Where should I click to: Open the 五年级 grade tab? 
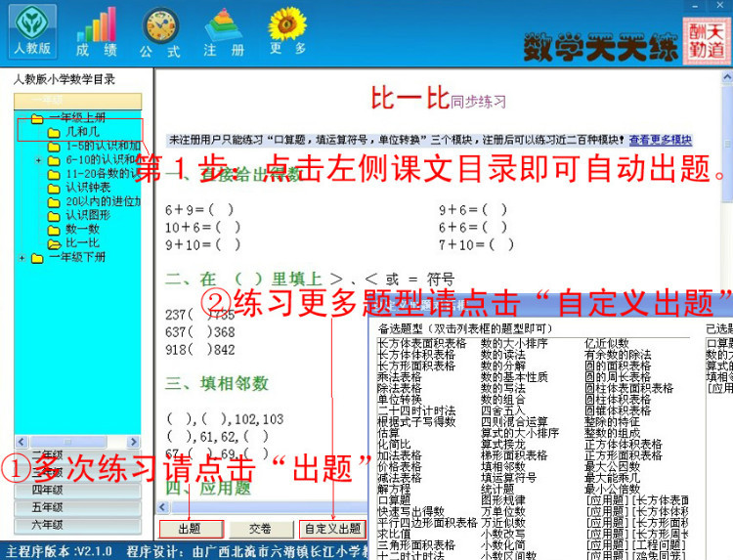[x=77, y=508]
